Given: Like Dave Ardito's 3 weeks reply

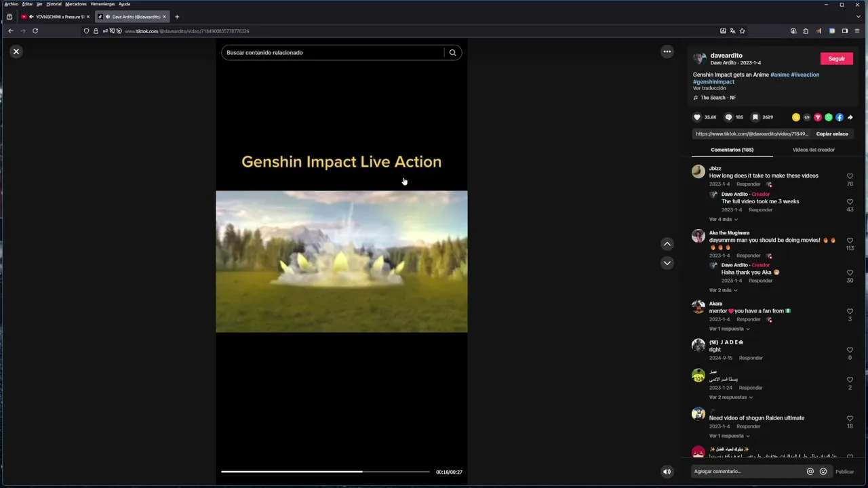Looking at the screenshot, I should tap(850, 202).
